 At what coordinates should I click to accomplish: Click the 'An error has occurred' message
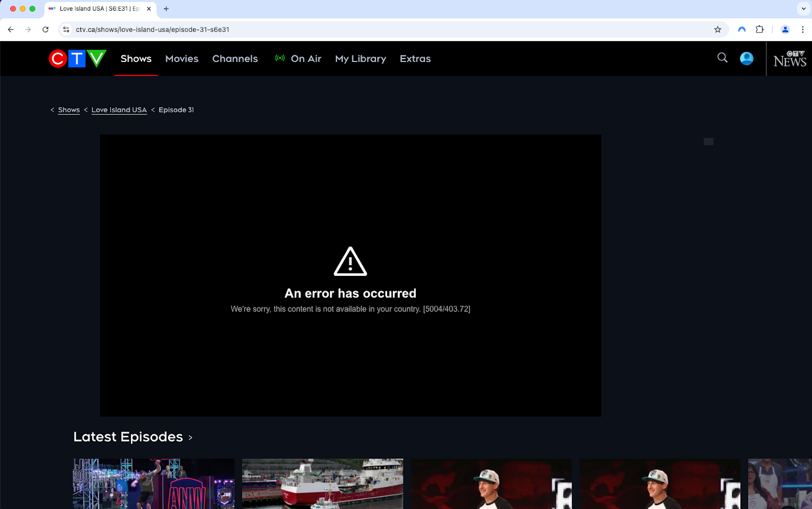pyautogui.click(x=350, y=293)
